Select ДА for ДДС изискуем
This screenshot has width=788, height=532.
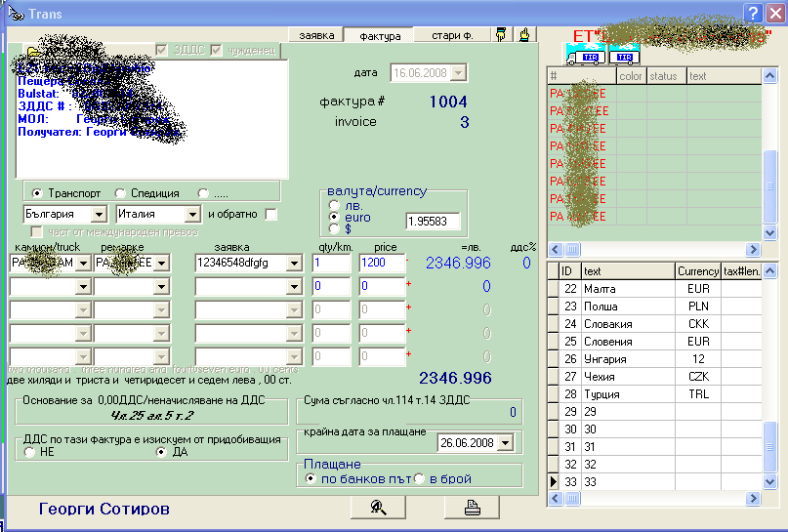pyautogui.click(x=161, y=452)
